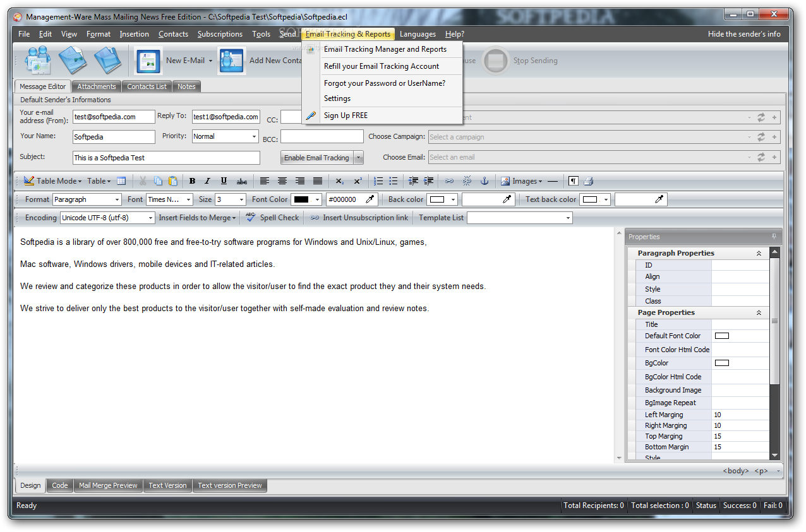Open Settings in tracking menu
Image resolution: width=806 pixels, height=532 pixels.
(x=337, y=98)
